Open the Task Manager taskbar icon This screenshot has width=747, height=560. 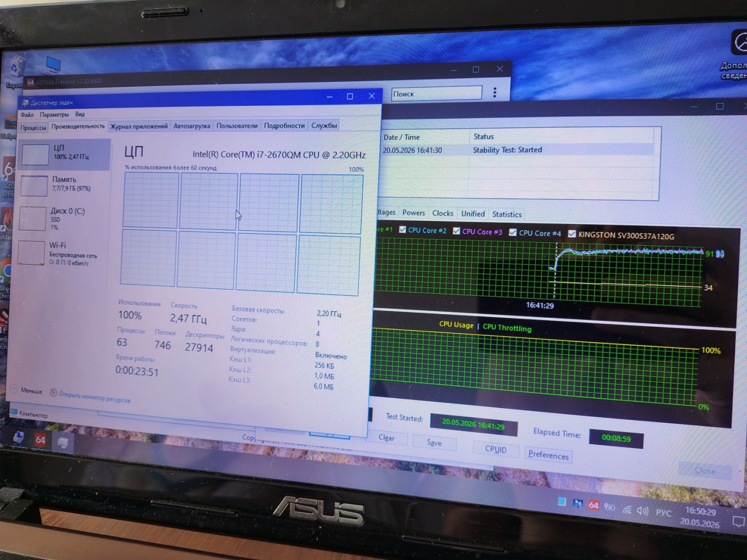[63, 442]
